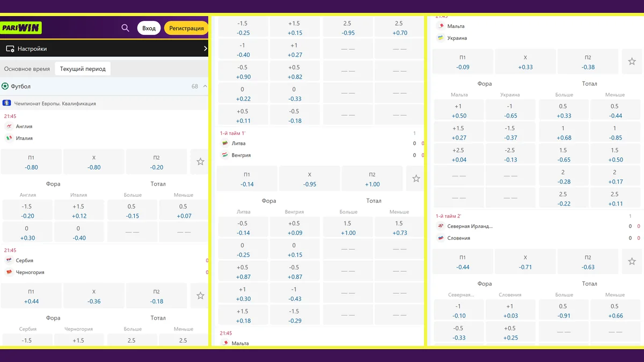
Task: Choose П2 at +1.00 for Литва–Венгрия
Action: 372,179
